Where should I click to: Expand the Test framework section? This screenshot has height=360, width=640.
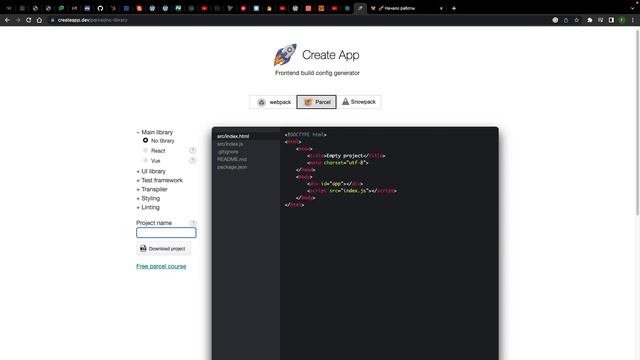160,180
